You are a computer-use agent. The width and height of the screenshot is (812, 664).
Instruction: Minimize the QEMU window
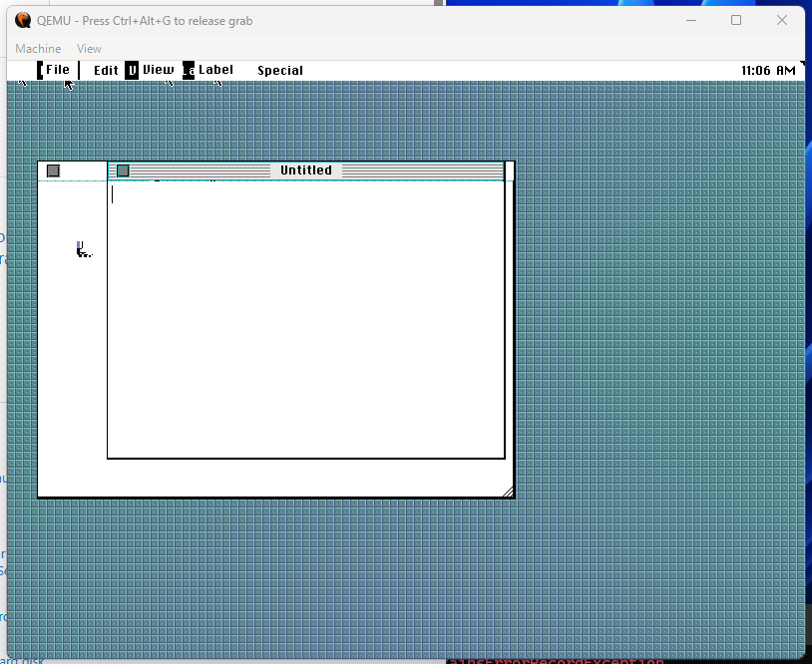[690, 20]
